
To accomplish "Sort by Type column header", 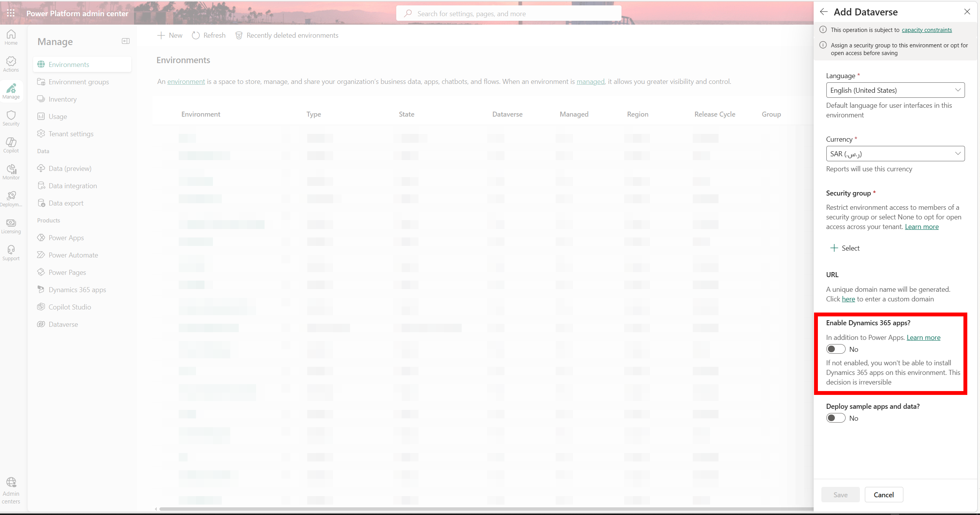I will (x=313, y=114).
